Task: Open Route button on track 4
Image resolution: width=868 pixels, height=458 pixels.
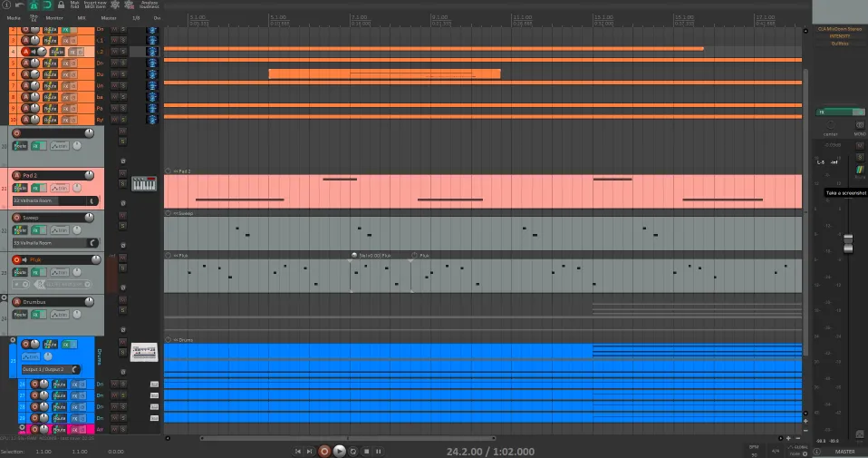Action: (56, 52)
